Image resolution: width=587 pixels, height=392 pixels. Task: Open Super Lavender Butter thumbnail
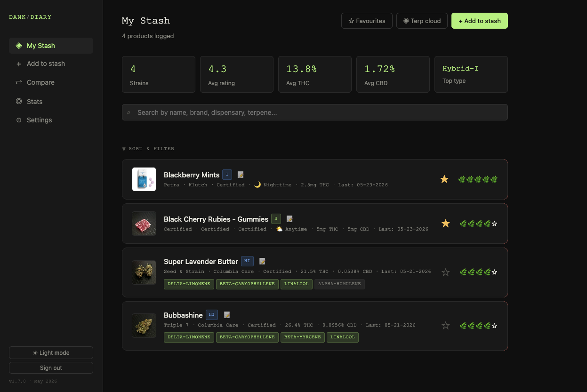point(144,272)
